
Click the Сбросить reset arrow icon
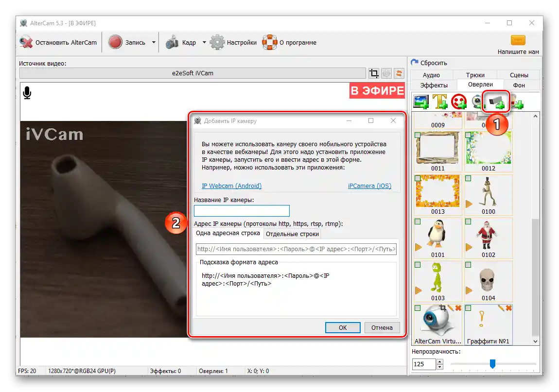click(x=414, y=62)
